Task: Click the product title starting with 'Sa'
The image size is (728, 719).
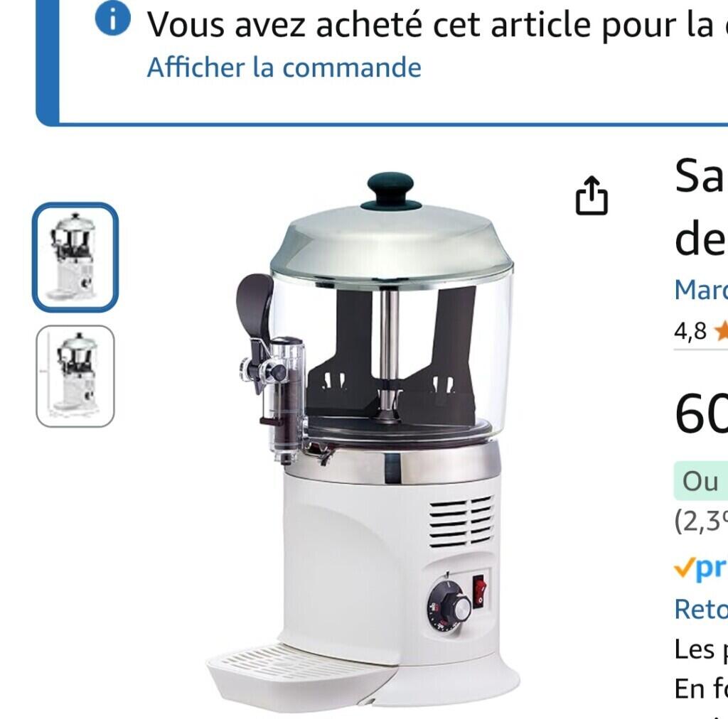Action: point(701,208)
